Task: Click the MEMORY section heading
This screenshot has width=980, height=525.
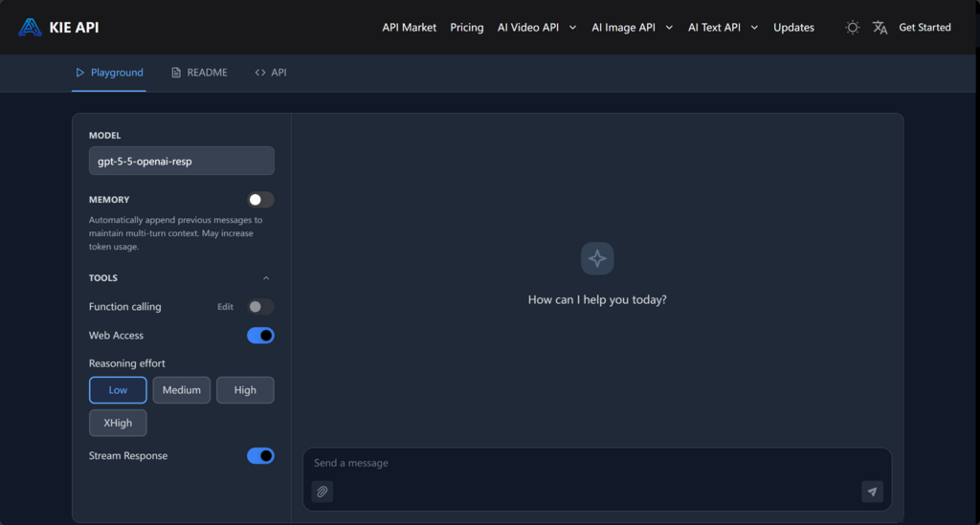Action: (x=109, y=200)
